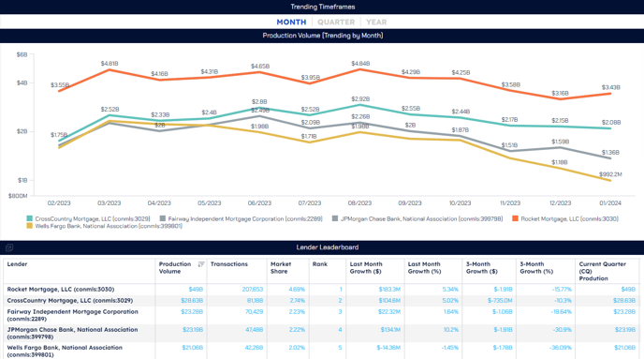The width and height of the screenshot is (644, 359).
Task: Click CrossCountry 81,188 transactions value
Action: (x=255, y=301)
